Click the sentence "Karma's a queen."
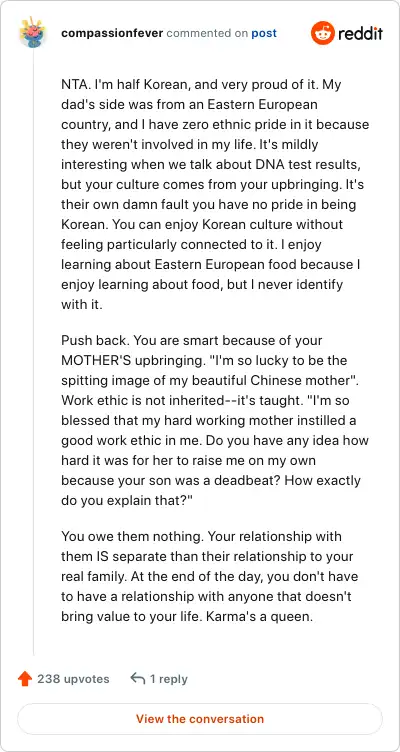This screenshot has width=400, height=752. tap(259, 616)
